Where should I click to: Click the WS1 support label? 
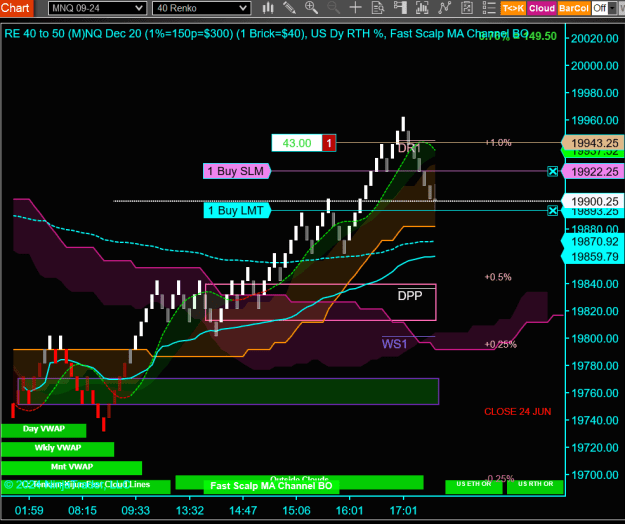point(394,344)
